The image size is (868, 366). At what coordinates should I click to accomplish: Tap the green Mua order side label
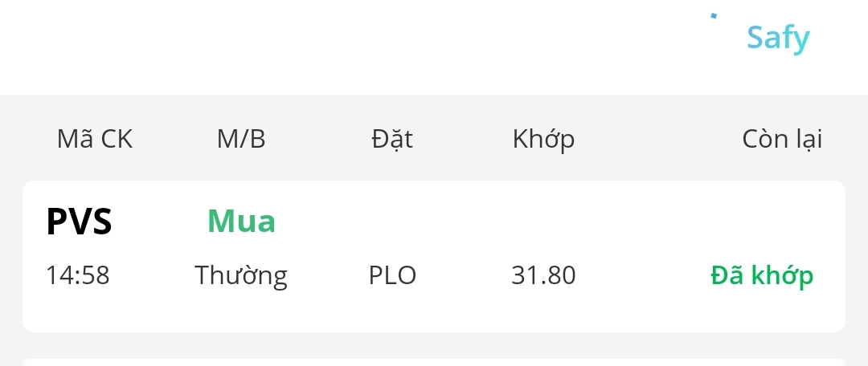tap(241, 222)
